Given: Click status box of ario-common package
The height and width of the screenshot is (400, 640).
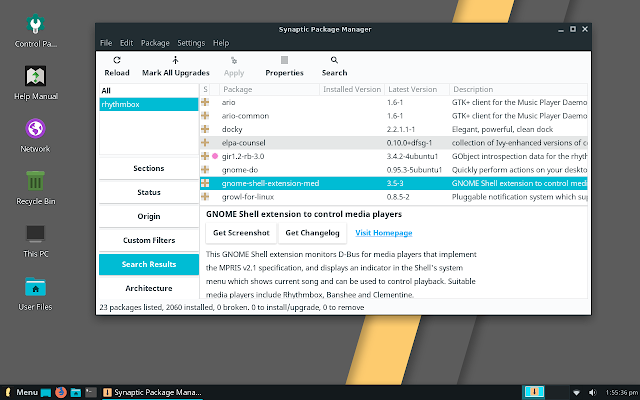Looking at the screenshot, I should (x=205, y=116).
